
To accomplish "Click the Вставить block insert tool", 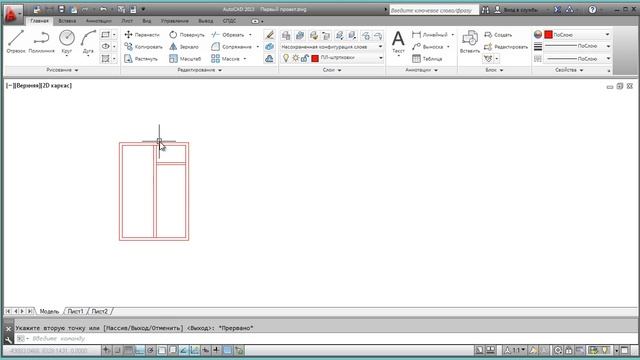I will point(469,42).
